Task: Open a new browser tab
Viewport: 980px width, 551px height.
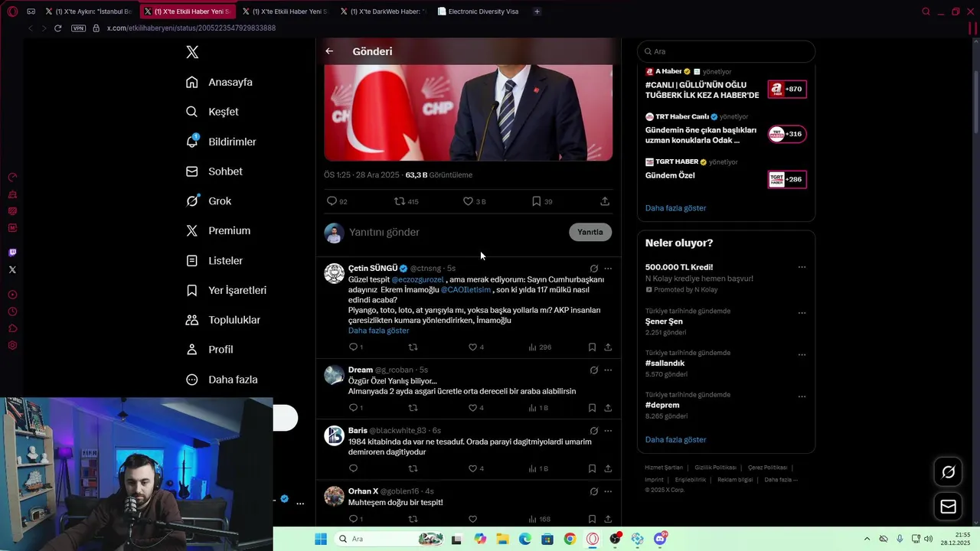Action: pos(537,11)
